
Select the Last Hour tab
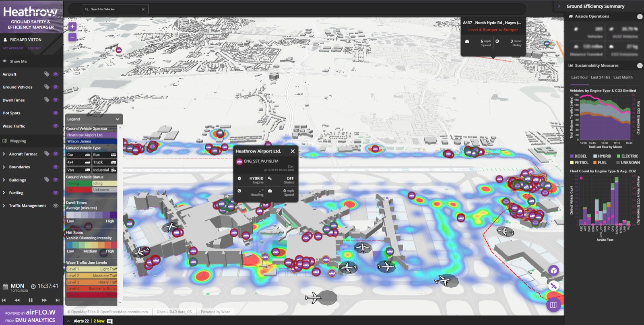point(579,77)
